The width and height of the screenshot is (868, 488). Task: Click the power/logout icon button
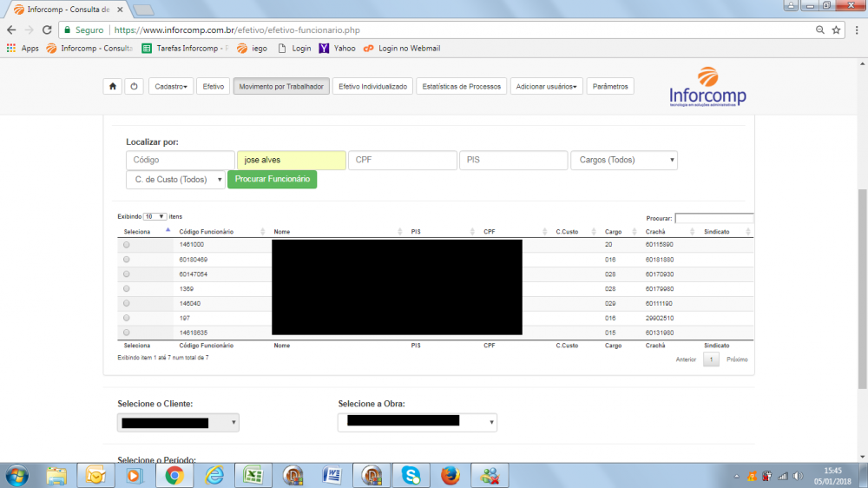[x=134, y=87]
